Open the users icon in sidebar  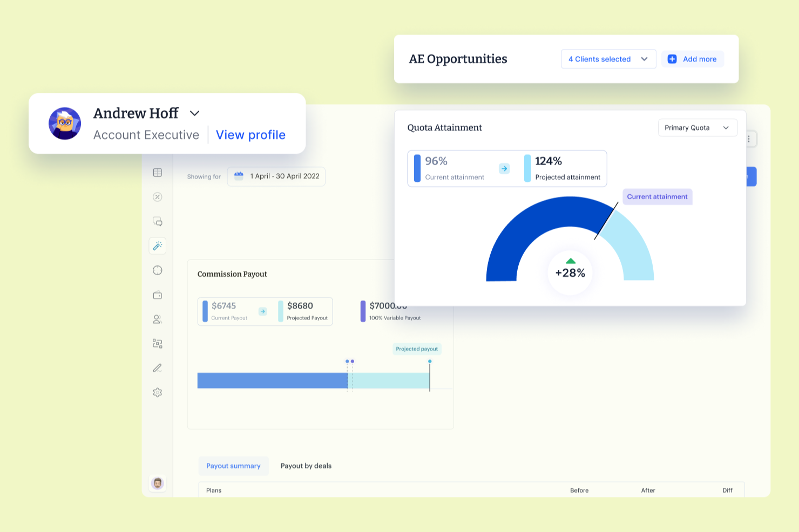point(158,319)
